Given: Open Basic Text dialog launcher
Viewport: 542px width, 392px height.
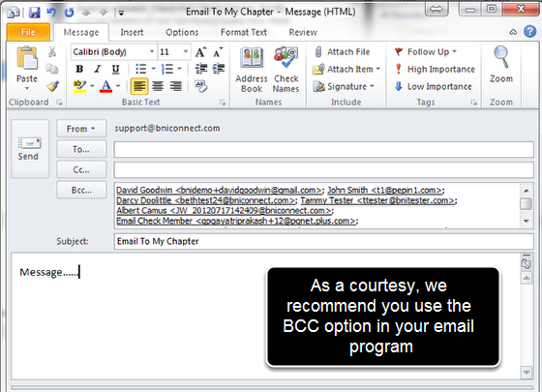Looking at the screenshot, I should pyautogui.click(x=223, y=103).
